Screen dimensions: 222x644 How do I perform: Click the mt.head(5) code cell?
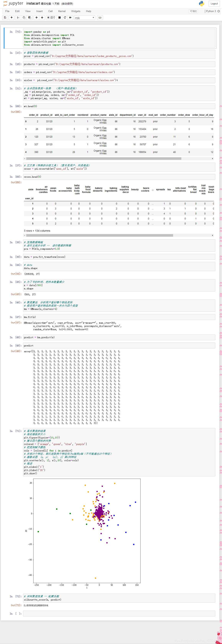coord(119,106)
